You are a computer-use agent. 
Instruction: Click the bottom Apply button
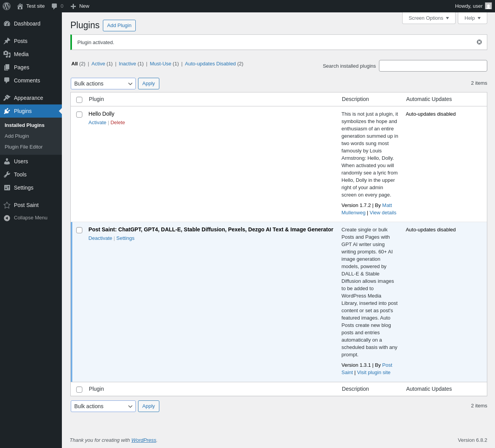point(148,406)
